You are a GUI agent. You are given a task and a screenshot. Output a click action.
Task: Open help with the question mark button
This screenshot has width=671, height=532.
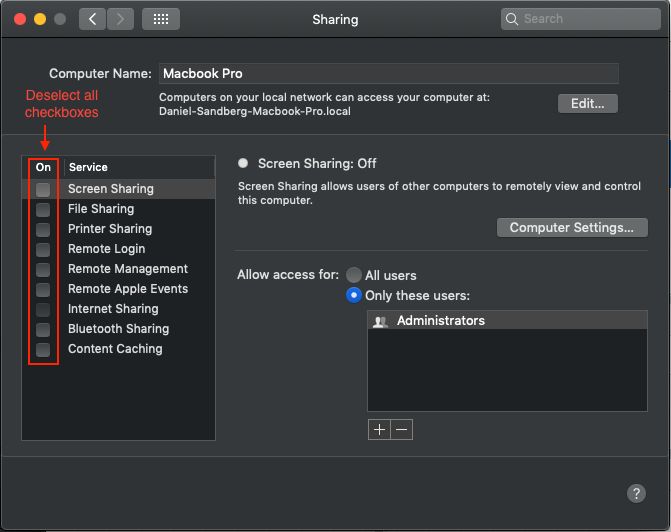[636, 493]
